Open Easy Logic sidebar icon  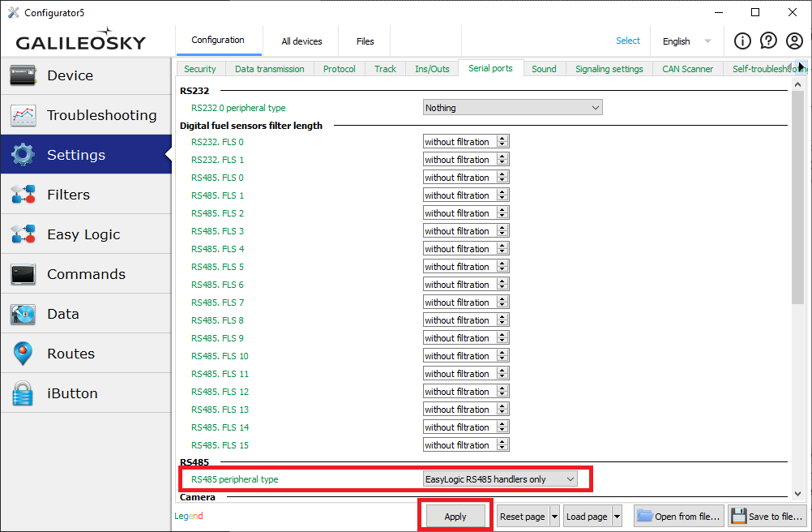point(23,234)
